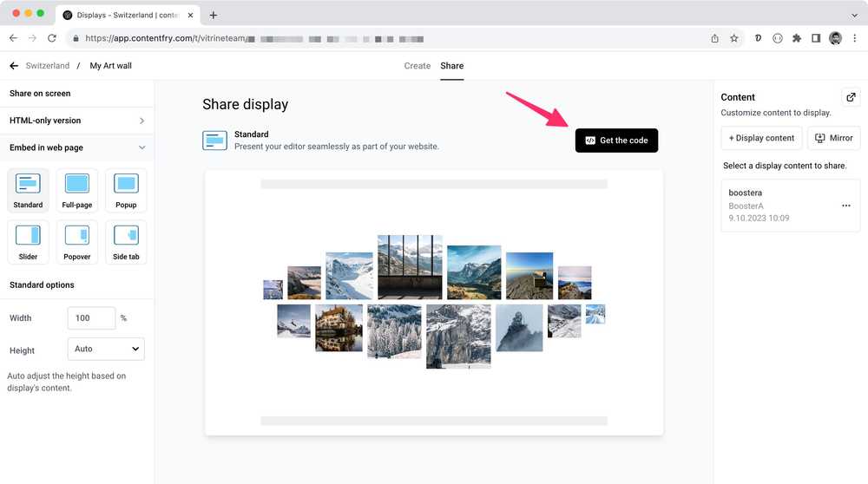Click the 9.10.2023 10:09 timestamp
Viewport: 868px width, 484px height.
[x=759, y=218]
